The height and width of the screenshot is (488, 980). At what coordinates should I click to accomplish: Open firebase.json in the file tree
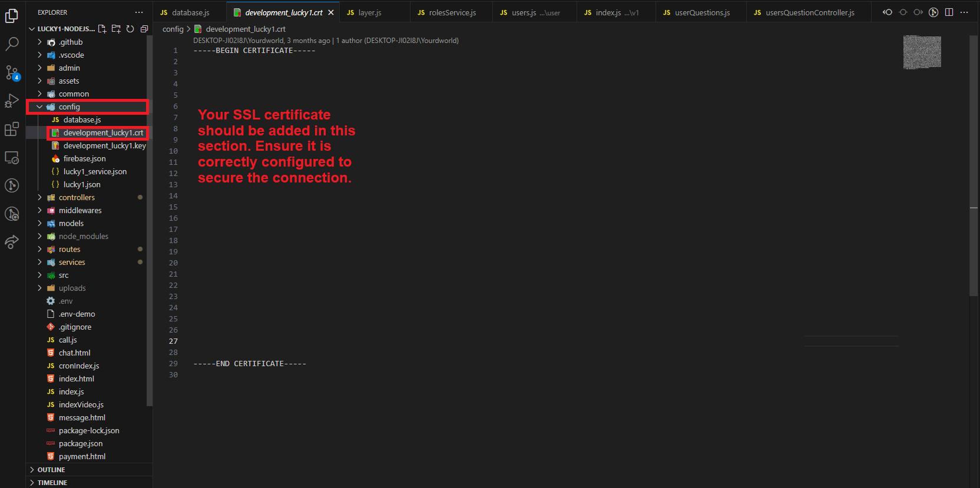84,159
